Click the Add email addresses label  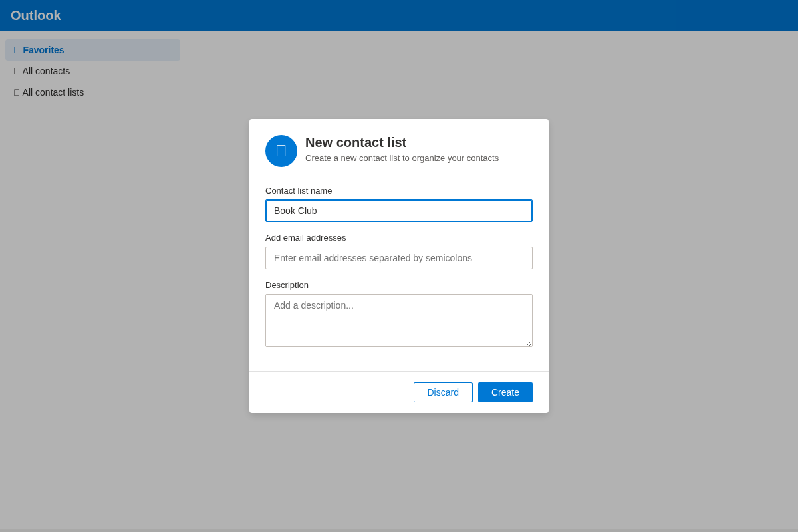click(x=306, y=237)
